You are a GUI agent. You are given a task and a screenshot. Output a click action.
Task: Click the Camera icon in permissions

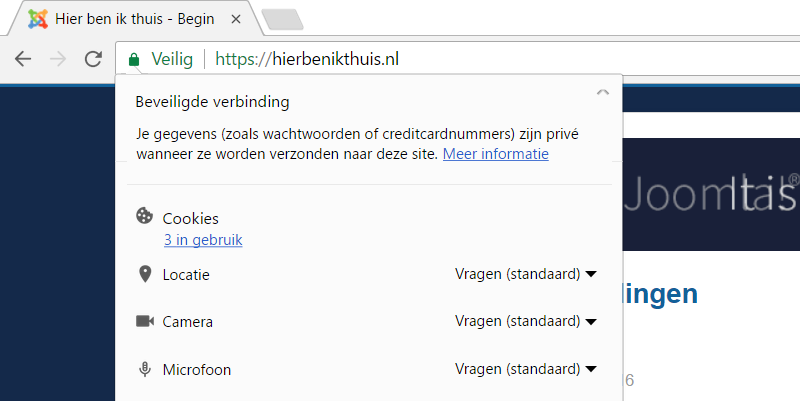coord(145,321)
